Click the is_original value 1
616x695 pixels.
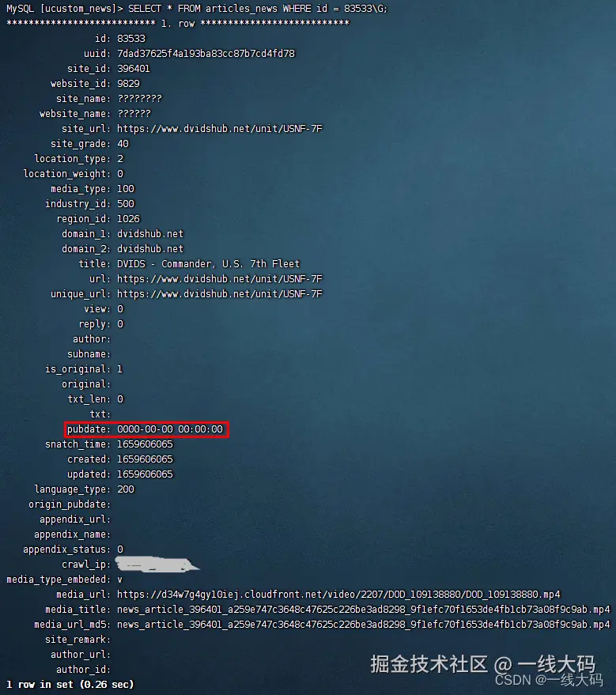119,369
